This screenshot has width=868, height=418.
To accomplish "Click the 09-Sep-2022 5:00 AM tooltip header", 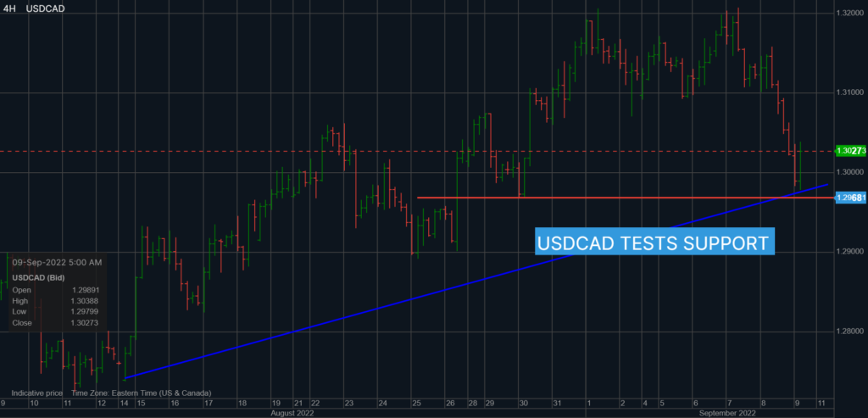I will tap(58, 262).
